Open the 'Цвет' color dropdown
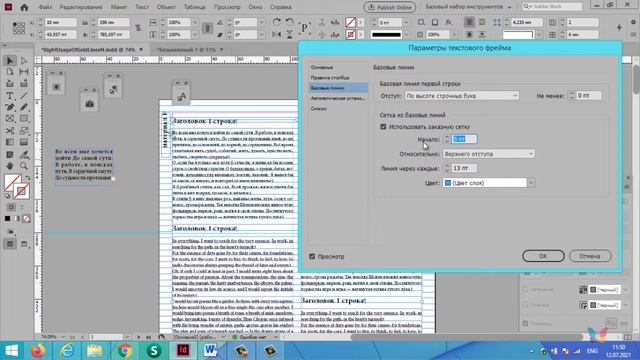The width and height of the screenshot is (640, 360). tap(489, 183)
